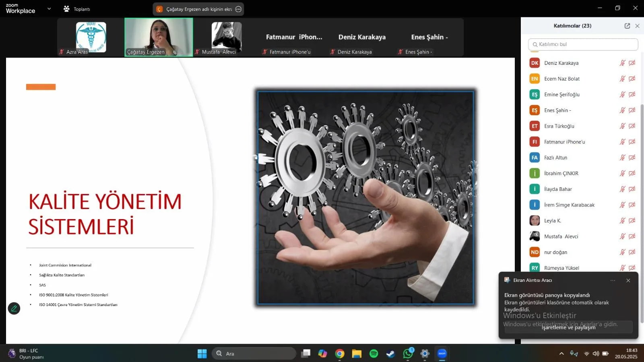The width and height of the screenshot is (644, 362).
Task: Open the Windows Start menu
Action: (x=202, y=354)
